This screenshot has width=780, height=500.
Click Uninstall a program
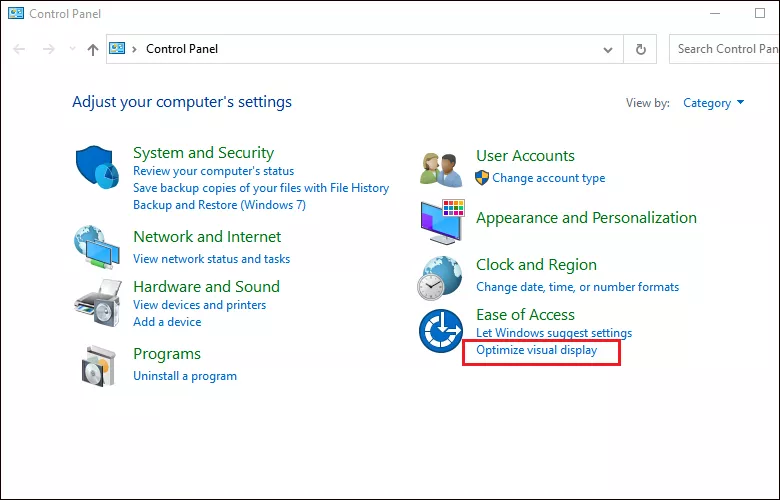(185, 376)
